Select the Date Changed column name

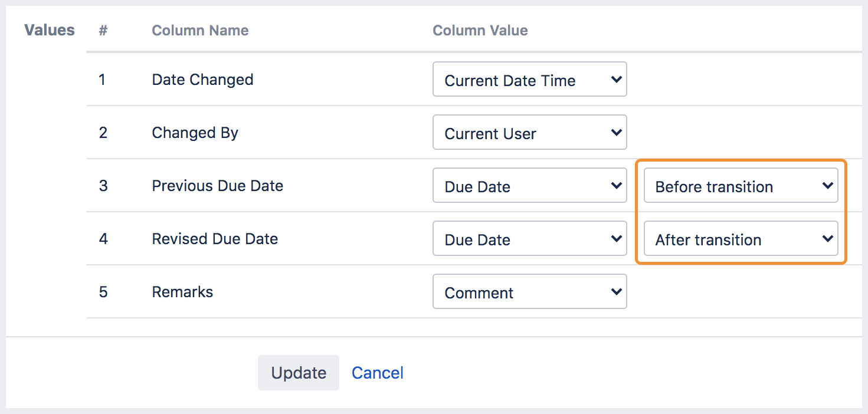point(202,80)
